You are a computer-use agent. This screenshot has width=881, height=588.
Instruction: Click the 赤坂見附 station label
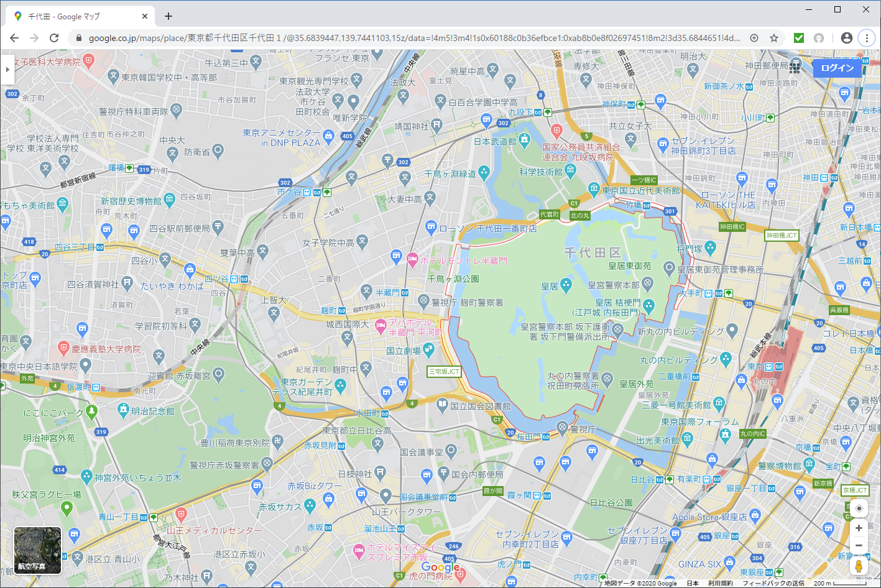(x=320, y=446)
